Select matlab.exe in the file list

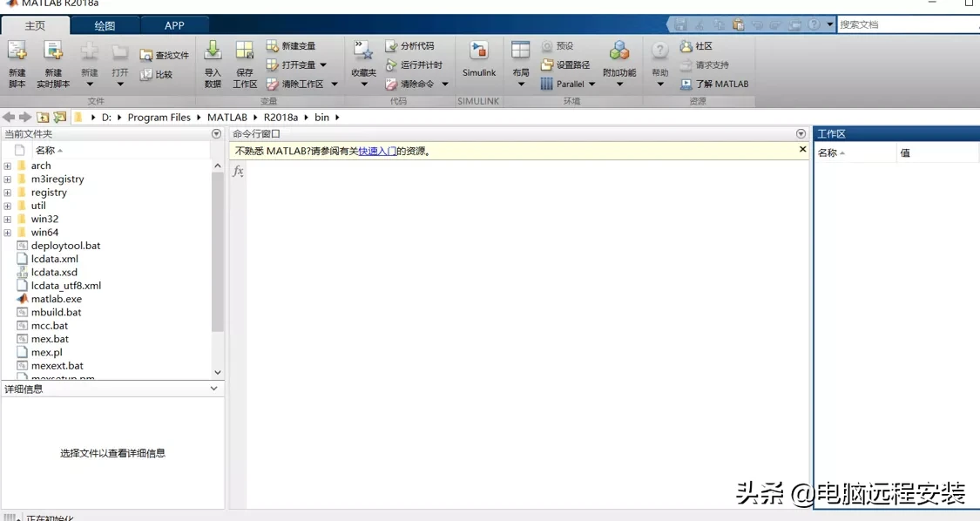pos(57,299)
